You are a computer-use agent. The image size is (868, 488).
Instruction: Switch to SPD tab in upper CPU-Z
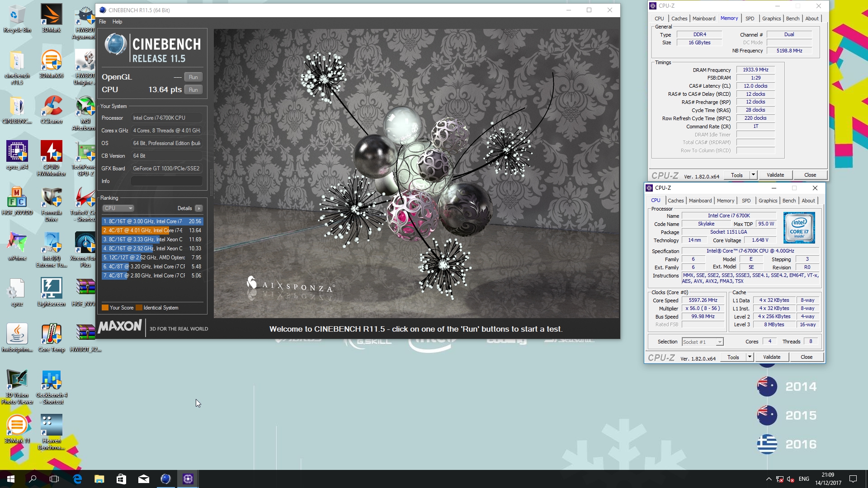750,19
